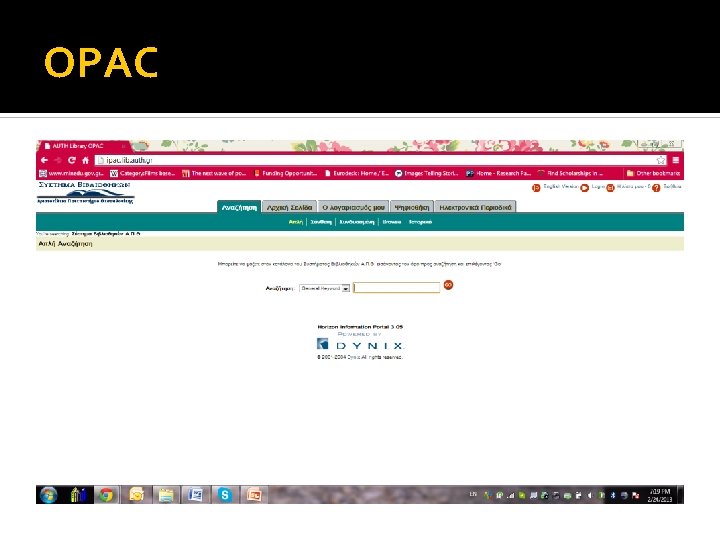This screenshot has width=720, height=540.
Task: Select the Αναζήτηση tab
Action: pos(239,208)
